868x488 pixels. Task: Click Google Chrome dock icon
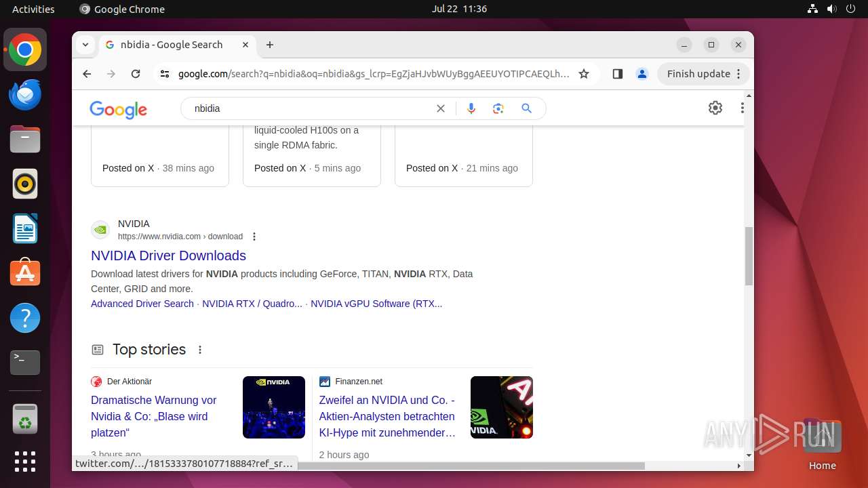[x=25, y=49]
